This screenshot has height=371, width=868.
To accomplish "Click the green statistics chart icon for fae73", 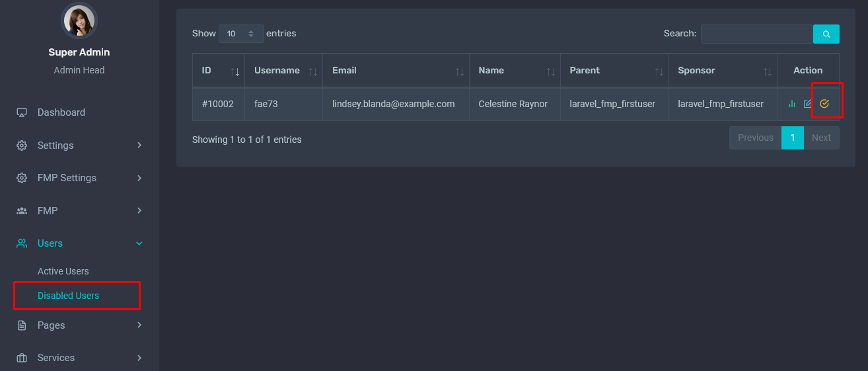I will coord(792,104).
